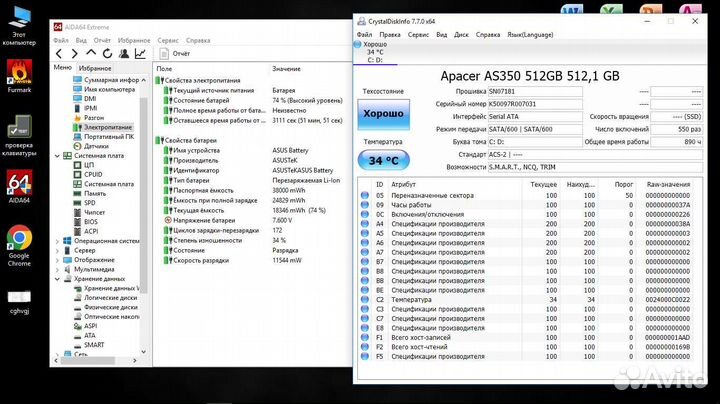
Task: Expand the Сервер tree node
Action: (x=57, y=251)
